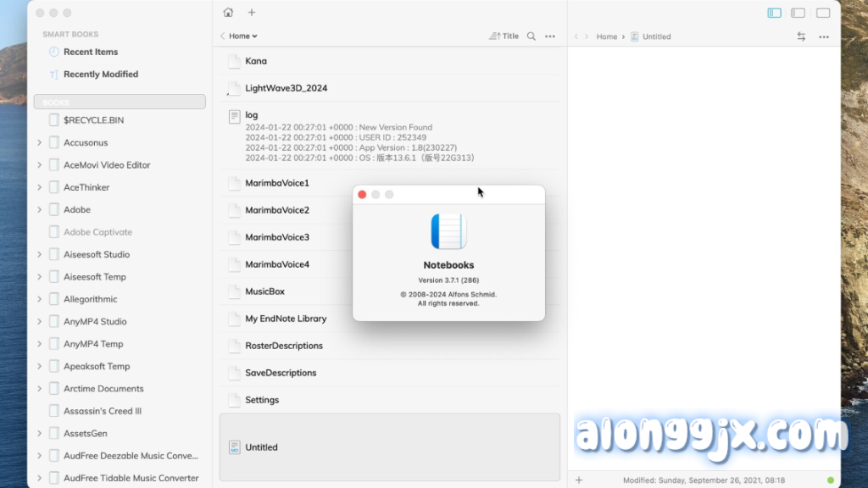Image resolution: width=868 pixels, height=488 pixels.
Task: Open the Title sort order menu
Action: [504, 36]
